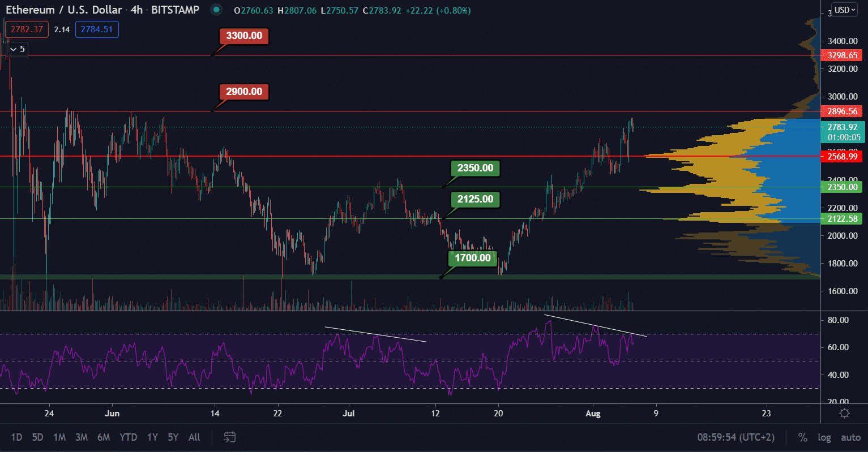The image size is (868, 452).
Task: Show All available data range
Action: pyautogui.click(x=194, y=437)
